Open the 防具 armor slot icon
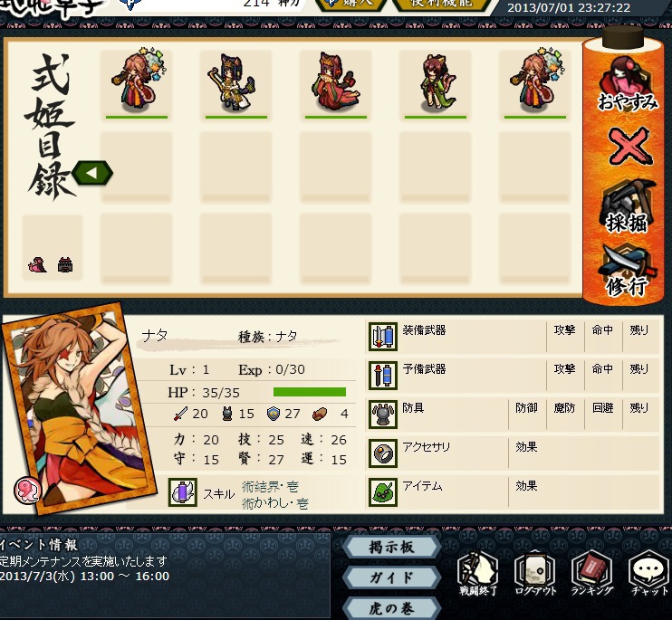The width and height of the screenshot is (672, 620). [x=383, y=415]
